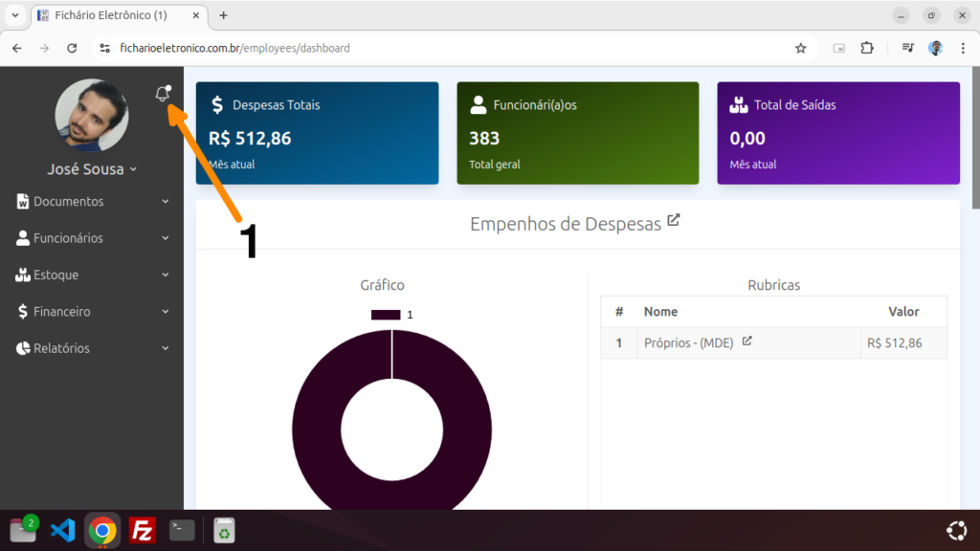Screen dimensions: 980x551
Task: Open the Empenhos de Despesas heading link
Action: point(566,224)
